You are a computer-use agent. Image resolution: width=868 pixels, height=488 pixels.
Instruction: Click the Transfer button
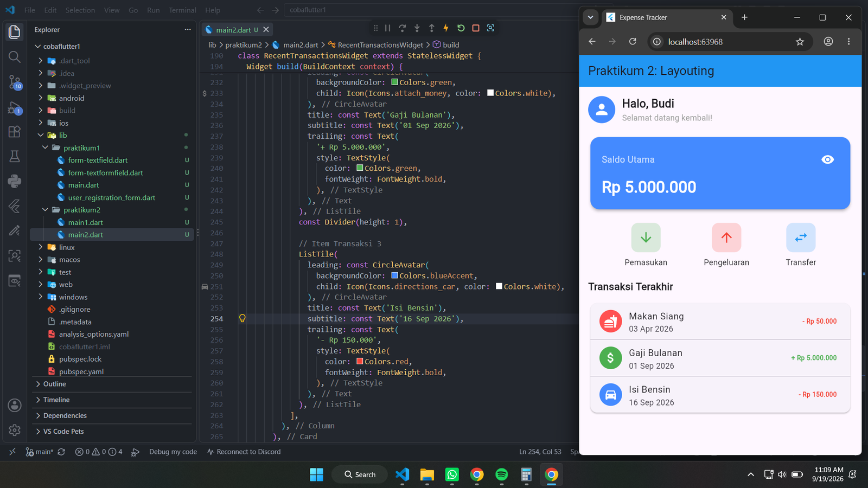[801, 245]
